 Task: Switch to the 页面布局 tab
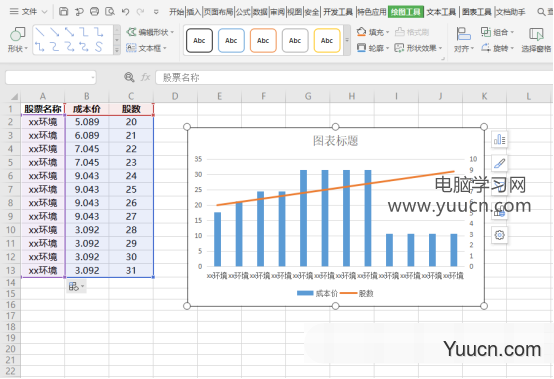pos(218,12)
